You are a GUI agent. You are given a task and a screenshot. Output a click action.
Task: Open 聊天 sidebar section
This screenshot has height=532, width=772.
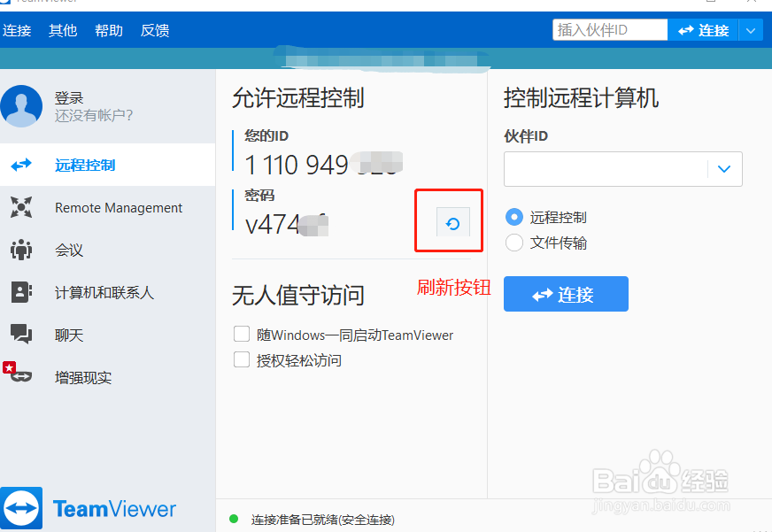pos(107,335)
